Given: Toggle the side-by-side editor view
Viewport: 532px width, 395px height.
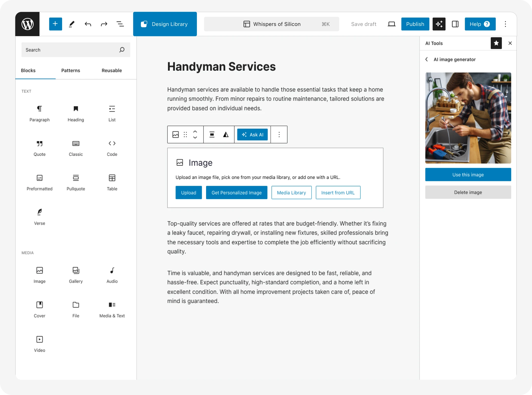Looking at the screenshot, I should click(456, 24).
